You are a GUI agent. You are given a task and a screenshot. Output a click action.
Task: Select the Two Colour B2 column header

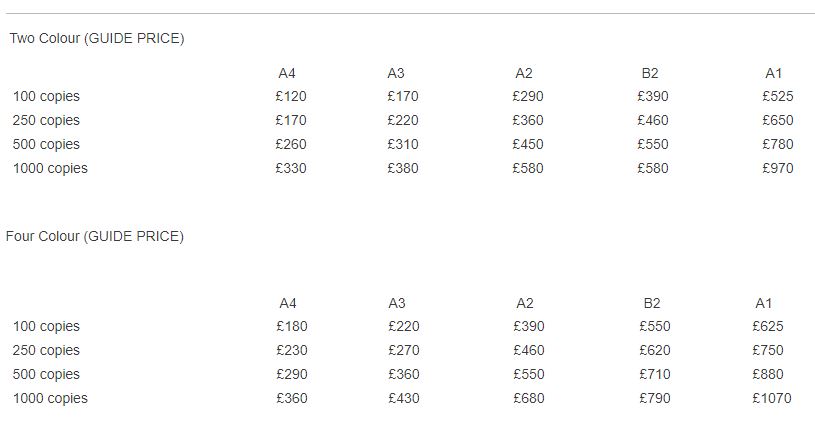click(650, 73)
